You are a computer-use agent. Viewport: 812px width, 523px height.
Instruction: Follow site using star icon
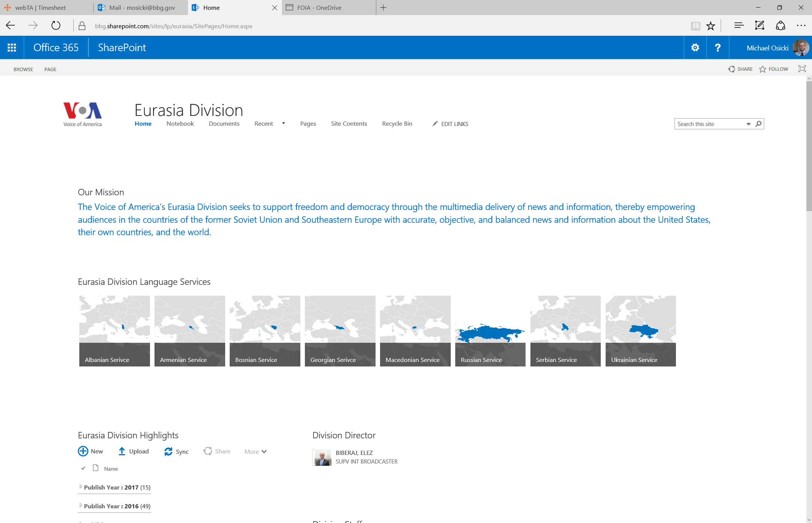(762, 69)
